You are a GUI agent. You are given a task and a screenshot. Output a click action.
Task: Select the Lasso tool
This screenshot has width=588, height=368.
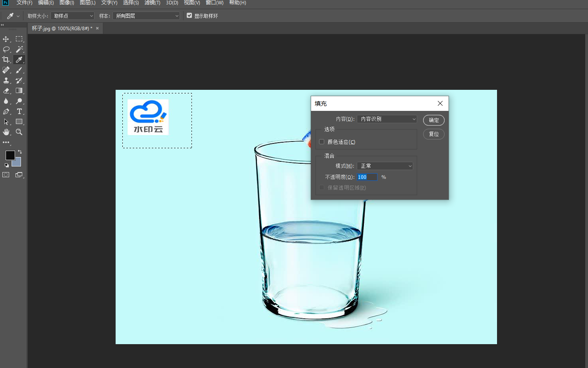(x=6, y=49)
